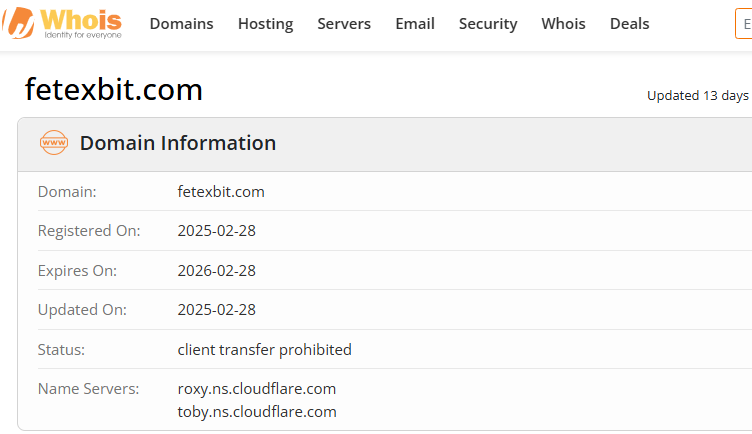This screenshot has height=434, width=752.
Task: Select the Whois navigation item
Action: click(x=563, y=23)
